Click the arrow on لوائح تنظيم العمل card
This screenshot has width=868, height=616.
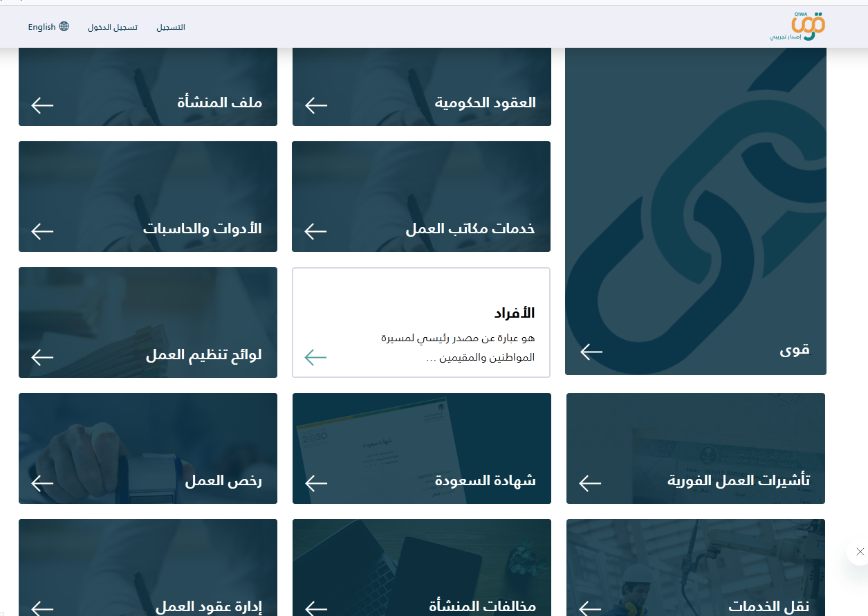point(42,357)
